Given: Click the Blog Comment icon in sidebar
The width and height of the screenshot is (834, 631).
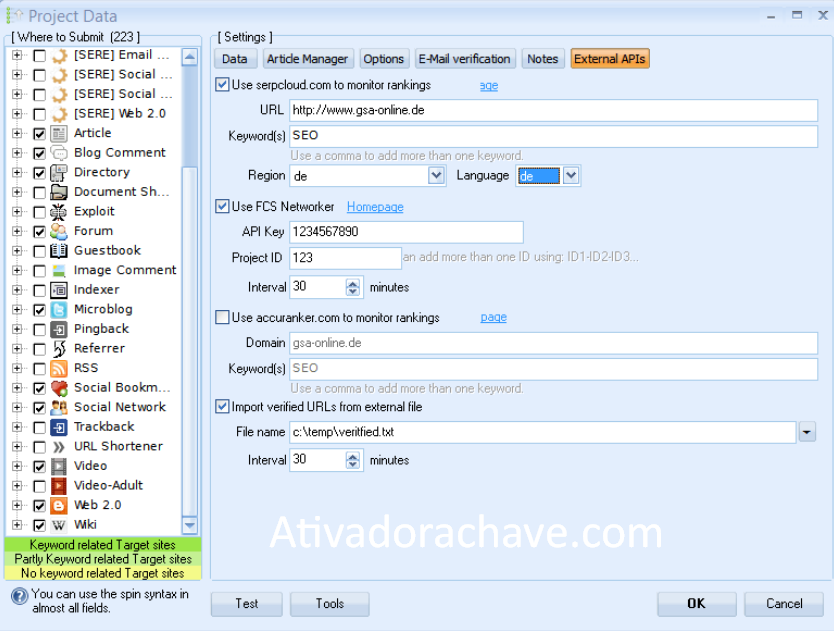Looking at the screenshot, I should point(57,152).
